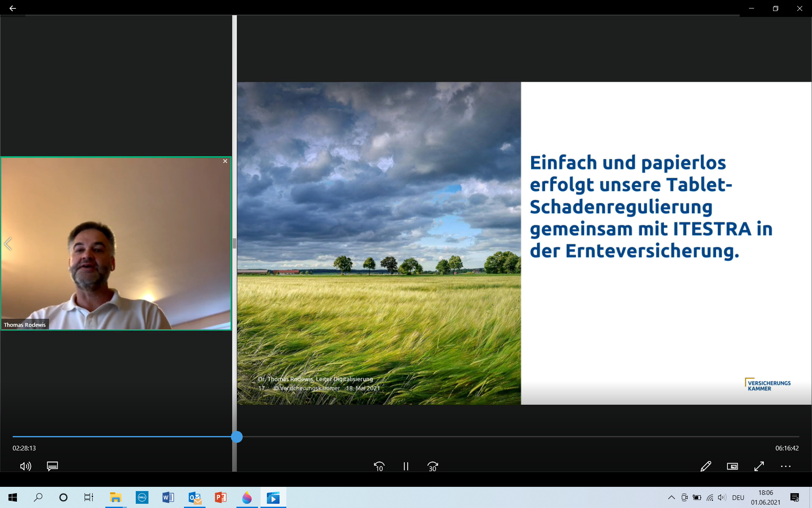812x508 pixels.
Task: Open PowerPoint from the taskbar
Action: point(220,497)
